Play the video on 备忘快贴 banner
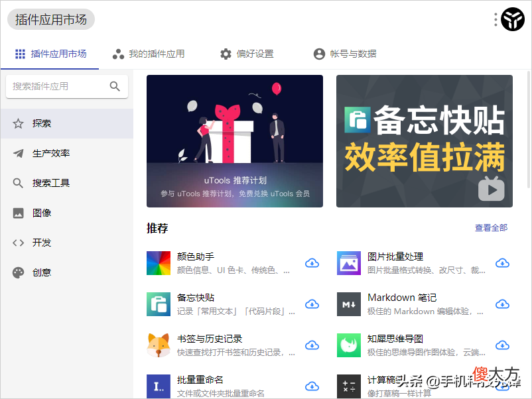Screen dimensions: 532x399 [x=492, y=189]
